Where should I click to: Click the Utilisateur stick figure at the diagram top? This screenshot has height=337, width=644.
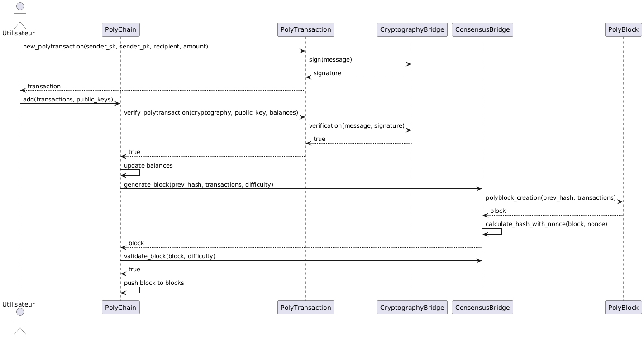click(x=20, y=14)
